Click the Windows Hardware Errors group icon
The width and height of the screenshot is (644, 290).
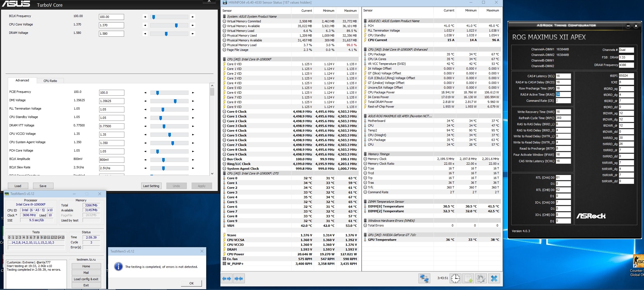[x=365, y=221]
